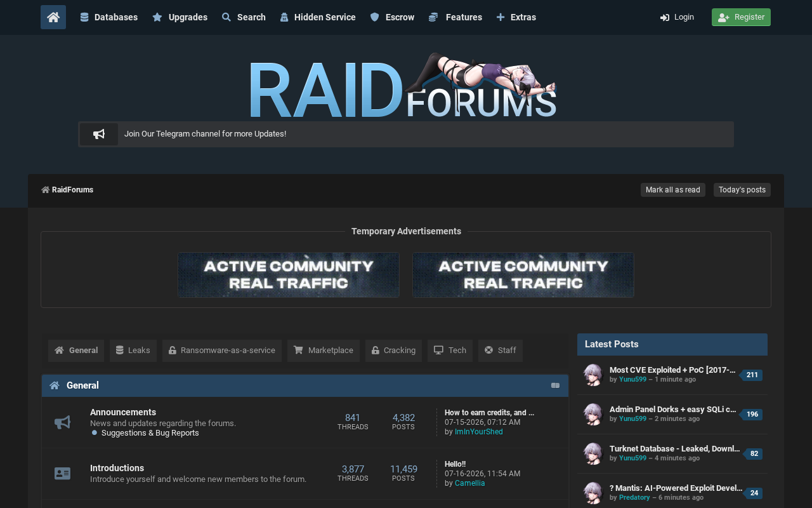The height and width of the screenshot is (508, 812).
Task: Click the green Register button
Action: click(x=741, y=17)
